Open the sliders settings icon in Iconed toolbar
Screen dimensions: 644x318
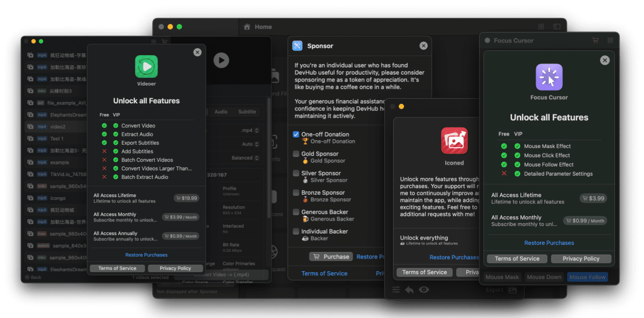point(396,290)
